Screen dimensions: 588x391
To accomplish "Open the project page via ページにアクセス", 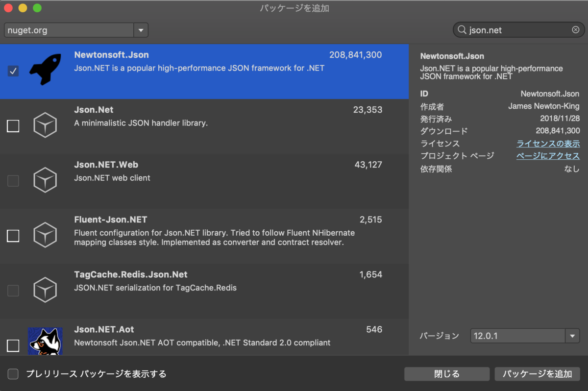I will [548, 156].
